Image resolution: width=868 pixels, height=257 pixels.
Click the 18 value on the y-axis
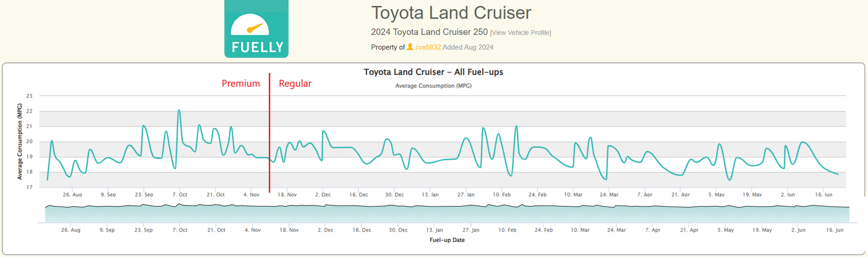click(x=29, y=172)
